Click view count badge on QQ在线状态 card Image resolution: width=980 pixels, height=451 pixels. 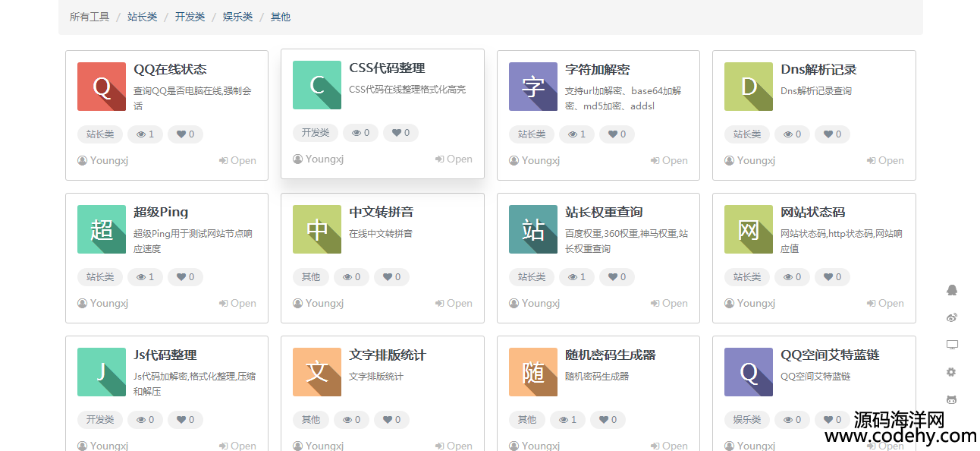145,134
